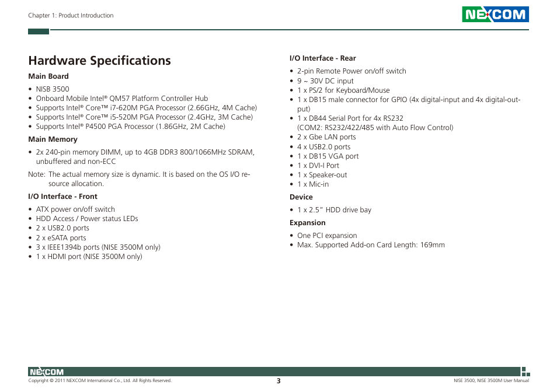The height and width of the screenshot is (392, 557).
Task: Click the "ATX power on/off switch" item
Action: tap(75, 209)
